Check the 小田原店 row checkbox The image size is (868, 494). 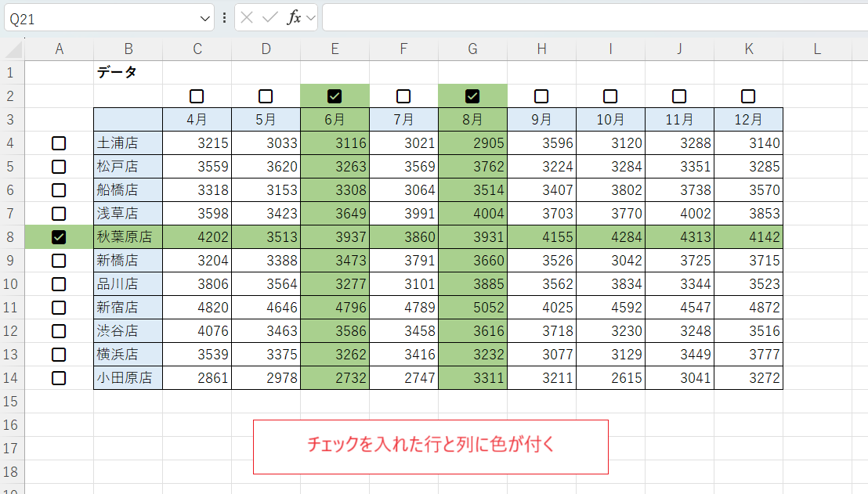59,378
